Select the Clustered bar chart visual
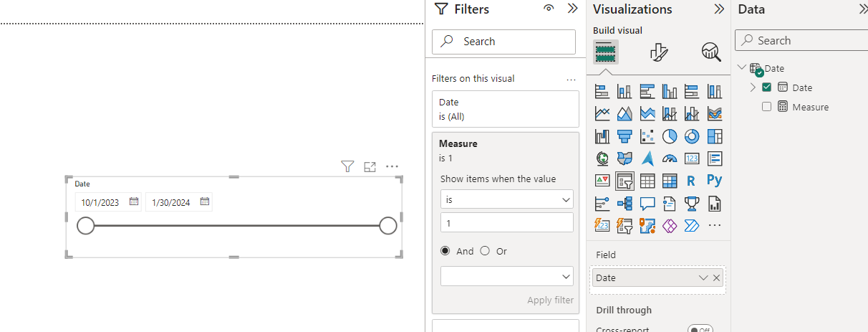Image resolution: width=868 pixels, height=332 pixels. click(x=647, y=91)
